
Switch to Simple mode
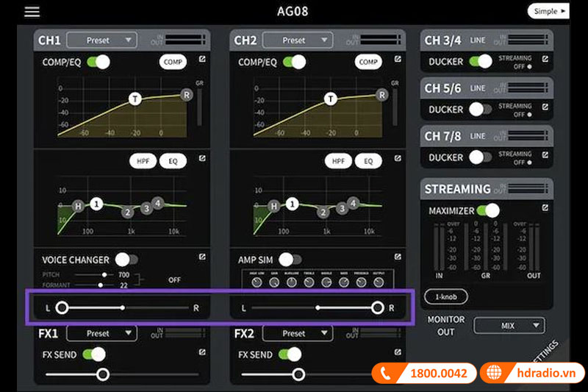(548, 11)
